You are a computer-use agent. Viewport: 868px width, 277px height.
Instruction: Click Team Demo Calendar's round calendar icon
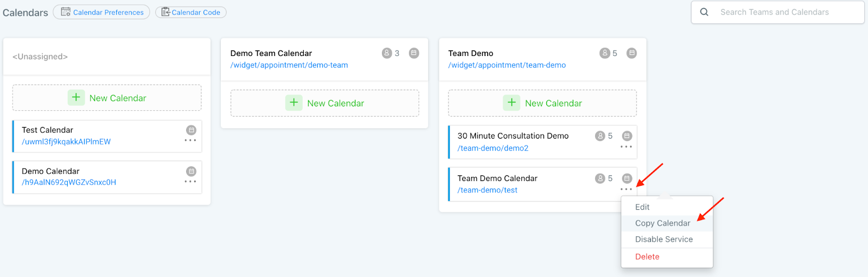point(627,178)
